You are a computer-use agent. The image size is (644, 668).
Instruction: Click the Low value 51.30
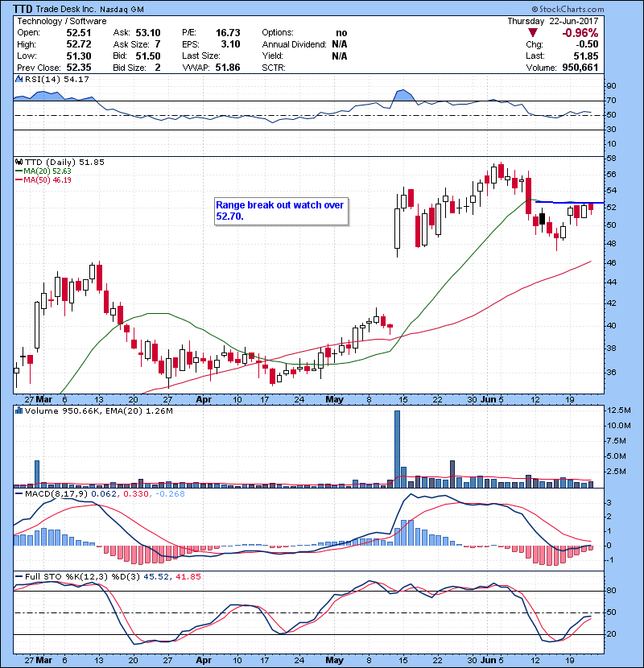(x=78, y=56)
